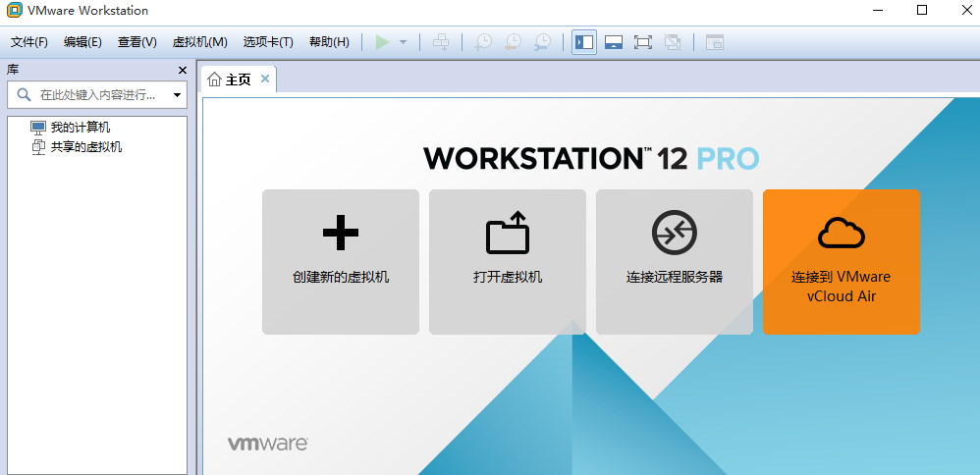The image size is (980, 475).
Task: Open the snapshot manager wrench icon
Action: pos(542,42)
